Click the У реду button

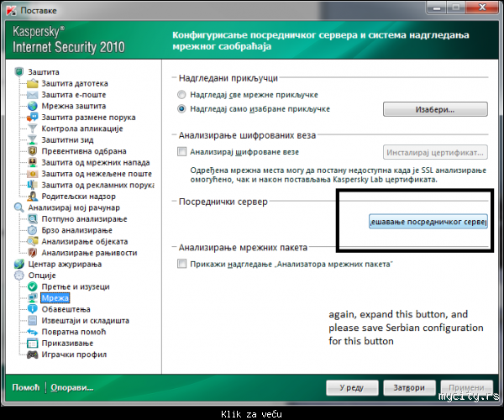click(x=352, y=388)
